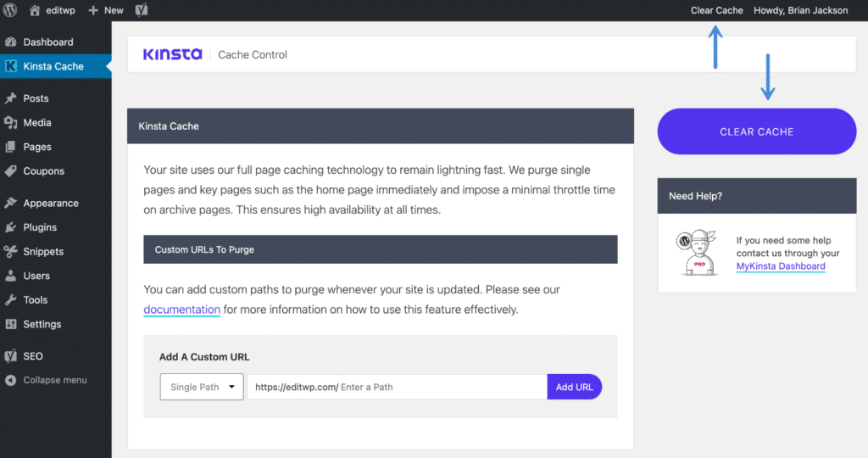Click the Posts pushpin icon
The image size is (868, 458).
10,98
